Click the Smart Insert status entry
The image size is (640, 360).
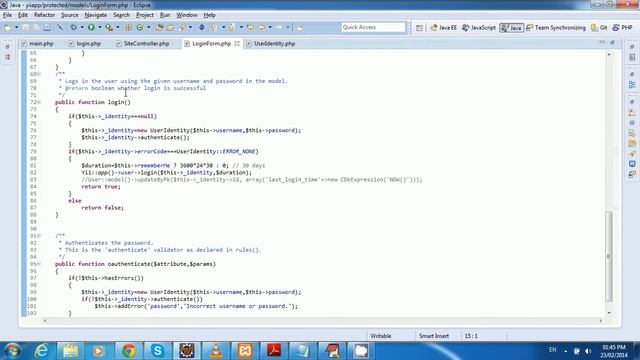(x=434, y=336)
